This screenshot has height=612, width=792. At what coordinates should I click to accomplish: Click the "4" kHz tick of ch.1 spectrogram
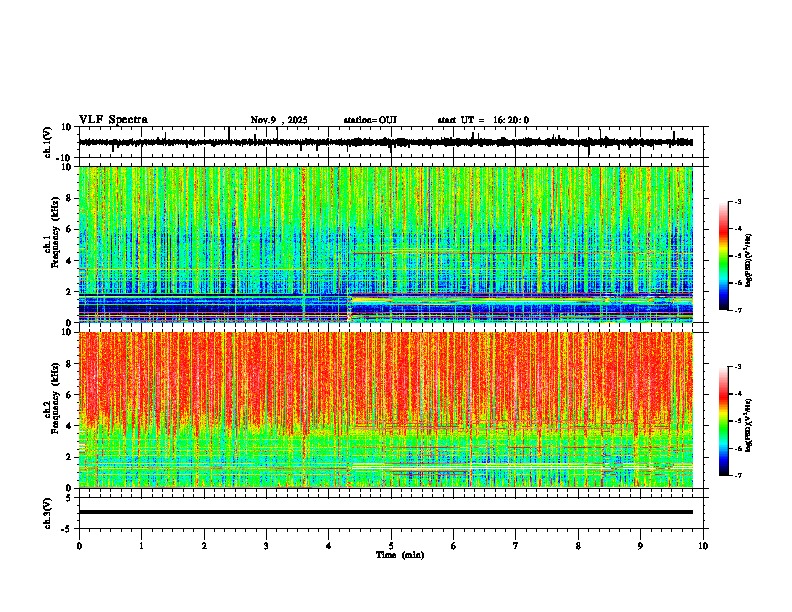point(70,261)
